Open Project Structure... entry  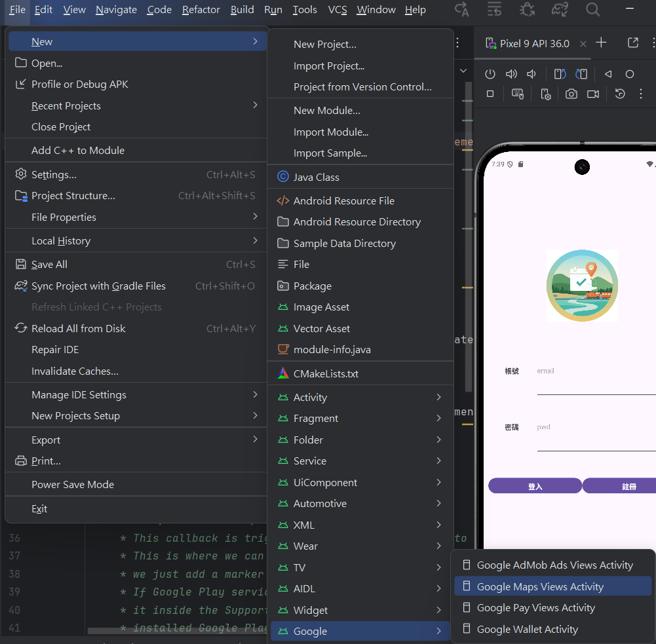tap(137, 196)
